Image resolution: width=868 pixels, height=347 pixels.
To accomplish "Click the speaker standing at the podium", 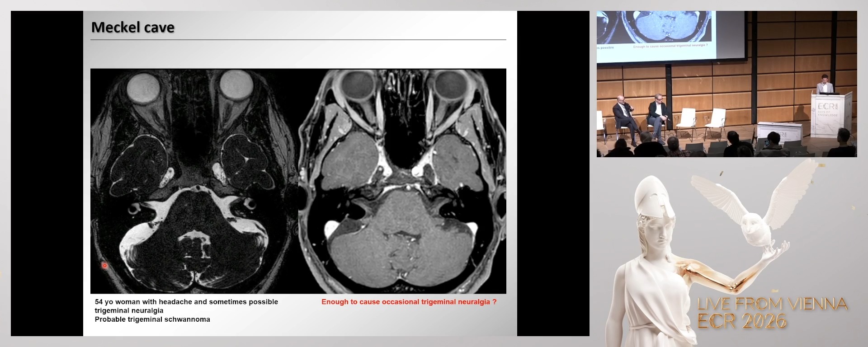I will point(825,84).
